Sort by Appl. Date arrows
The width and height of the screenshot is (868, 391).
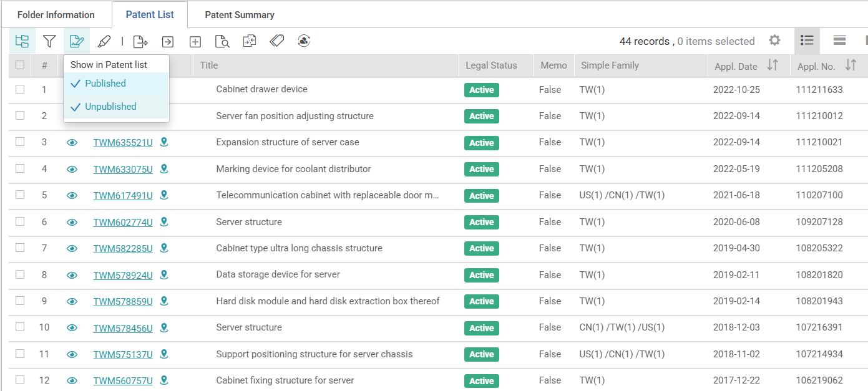pyautogui.click(x=773, y=65)
